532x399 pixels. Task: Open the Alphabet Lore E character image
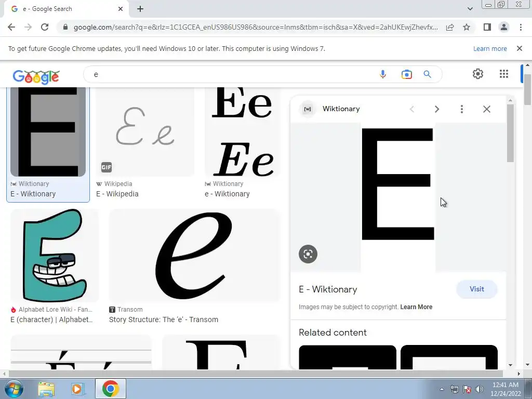point(55,256)
